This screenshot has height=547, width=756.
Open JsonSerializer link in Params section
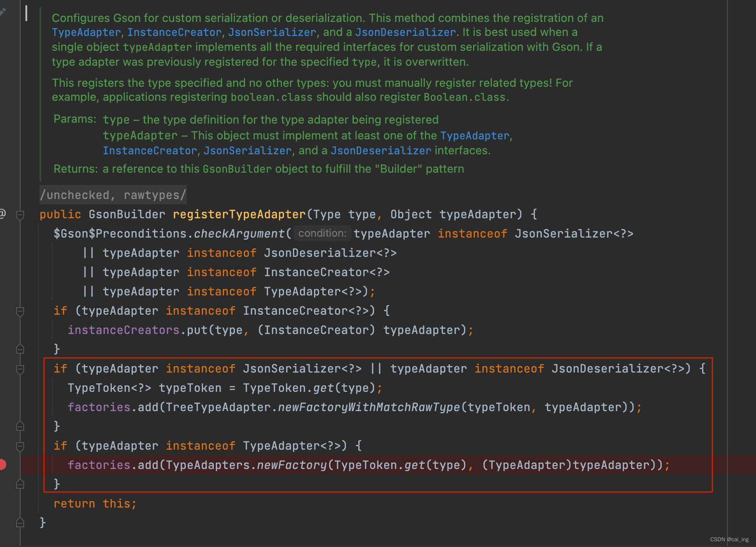[x=247, y=151]
